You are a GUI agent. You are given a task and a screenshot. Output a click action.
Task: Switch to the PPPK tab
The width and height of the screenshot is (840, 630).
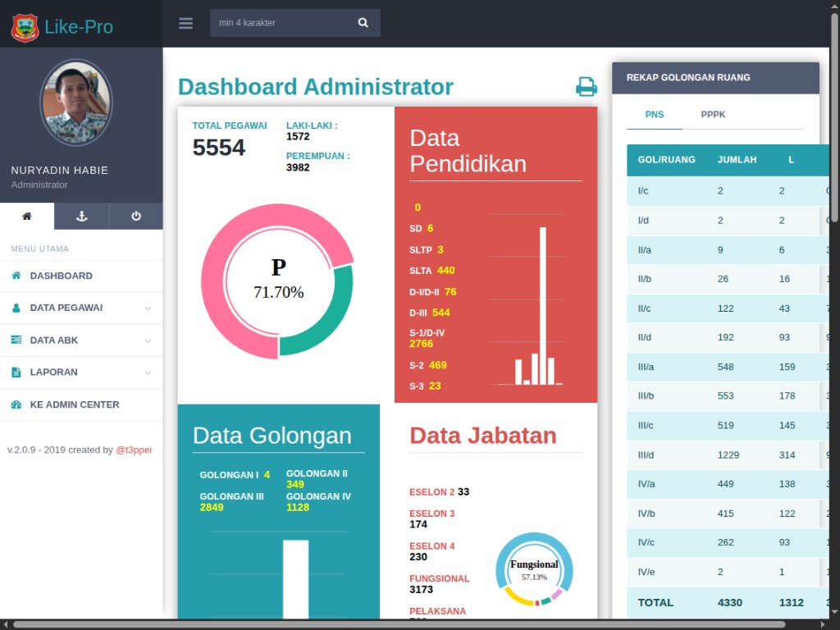[x=713, y=115]
